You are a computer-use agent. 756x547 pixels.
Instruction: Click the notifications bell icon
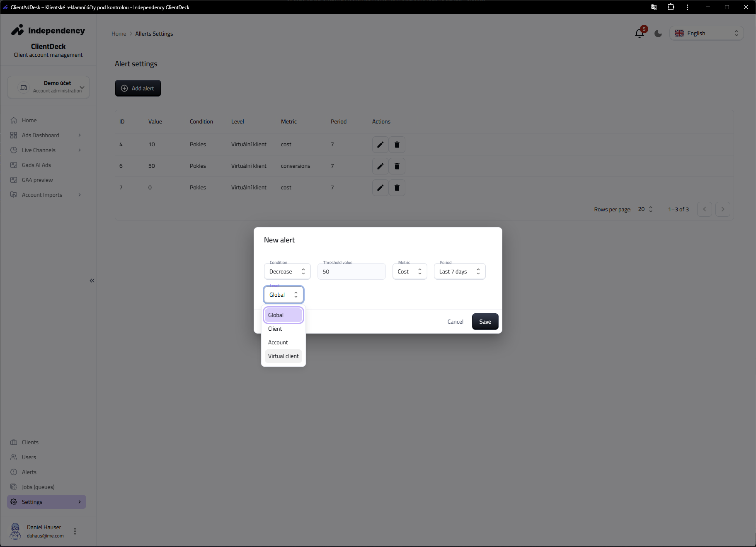coord(639,34)
